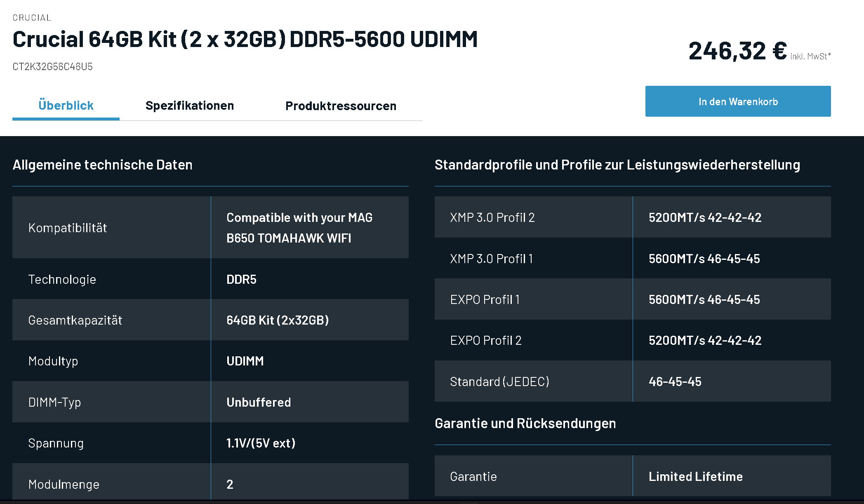Click the Technologie DDR5 value
Screen dimensions: 864x504
point(241,280)
